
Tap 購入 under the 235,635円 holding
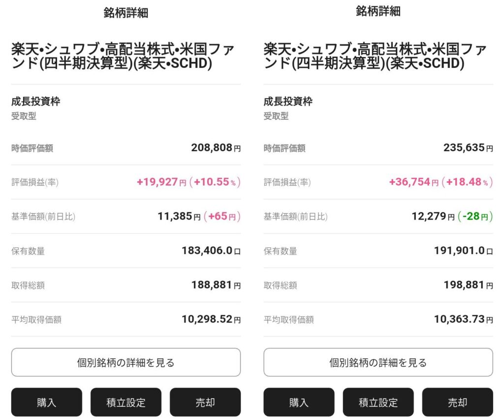point(299,402)
